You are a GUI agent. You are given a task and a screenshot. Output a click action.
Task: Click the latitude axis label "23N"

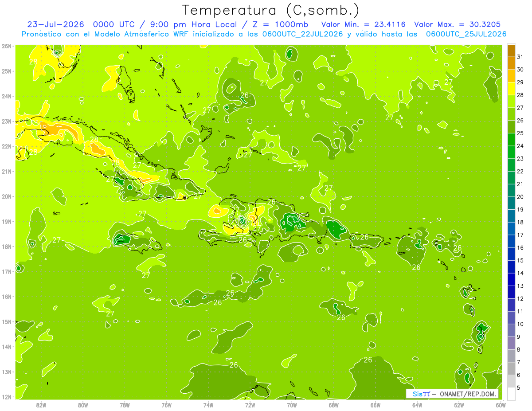click(7, 121)
